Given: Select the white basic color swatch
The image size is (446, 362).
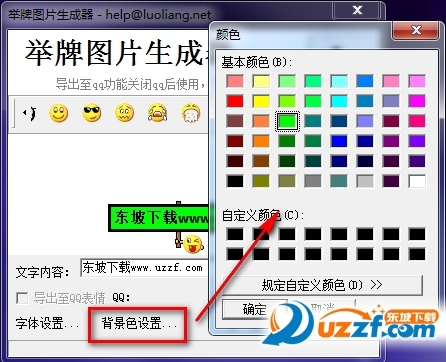Looking at the screenshot, I should click(417, 181).
